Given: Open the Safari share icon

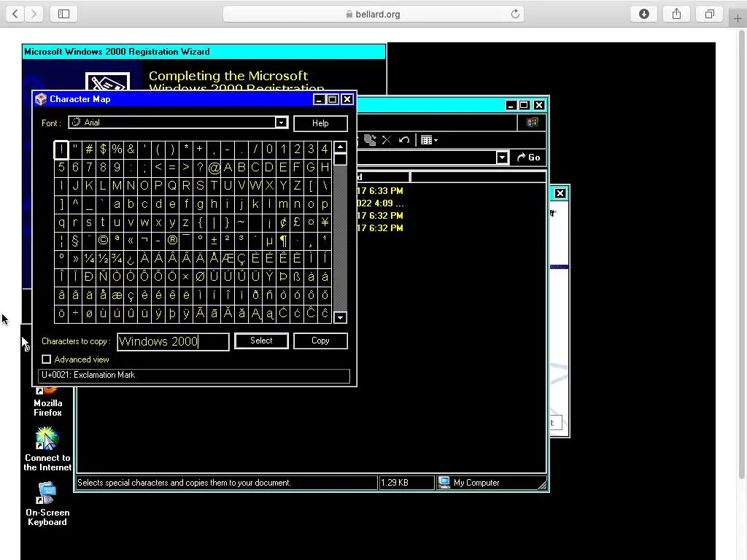Looking at the screenshot, I should 676,14.
